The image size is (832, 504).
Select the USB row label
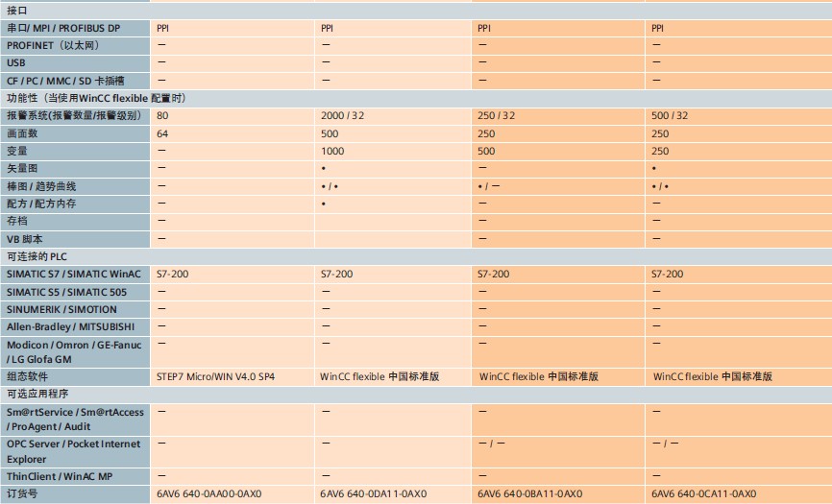click(x=16, y=62)
